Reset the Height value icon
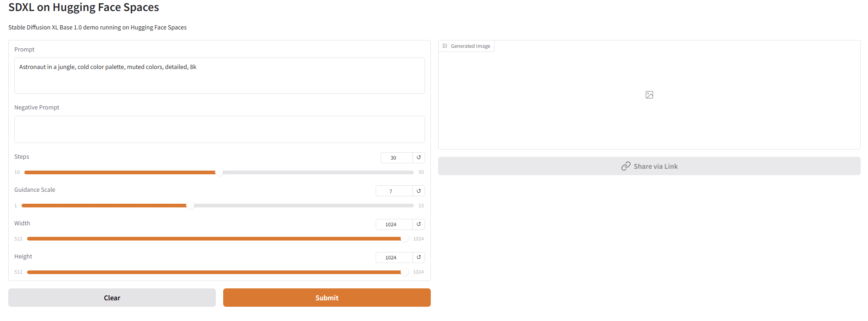868x321 pixels. pos(418,258)
